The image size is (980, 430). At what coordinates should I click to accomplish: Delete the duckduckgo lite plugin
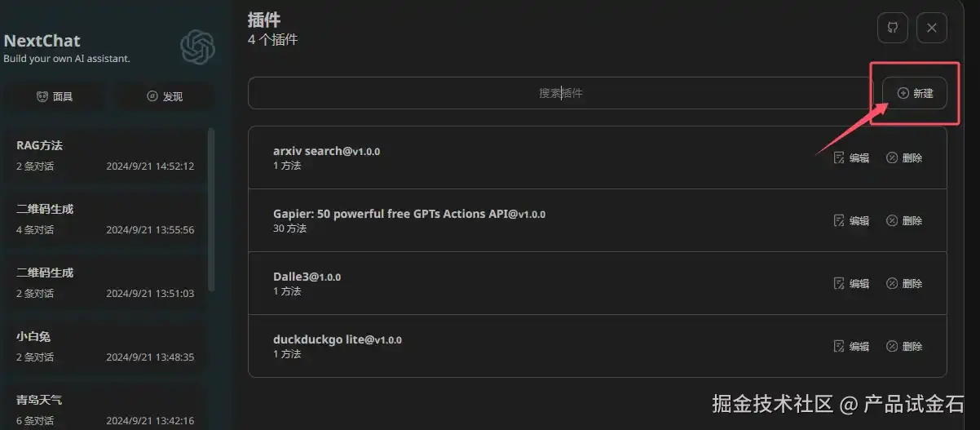(904, 347)
